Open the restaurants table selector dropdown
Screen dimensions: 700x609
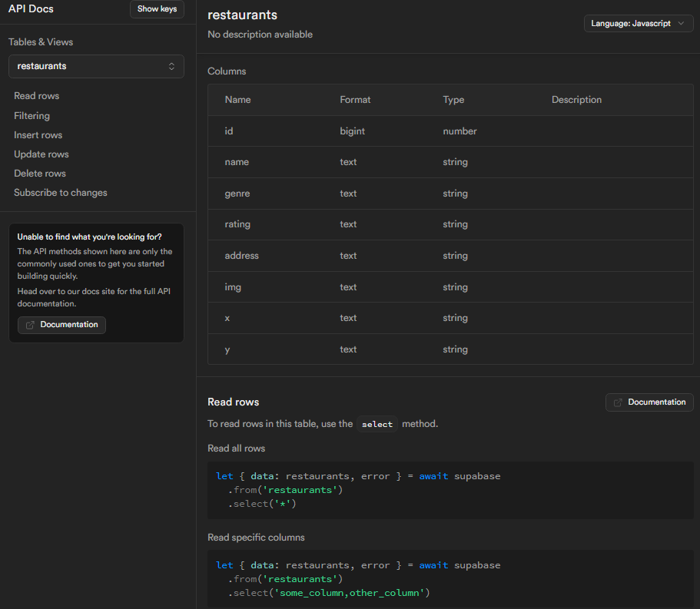96,66
